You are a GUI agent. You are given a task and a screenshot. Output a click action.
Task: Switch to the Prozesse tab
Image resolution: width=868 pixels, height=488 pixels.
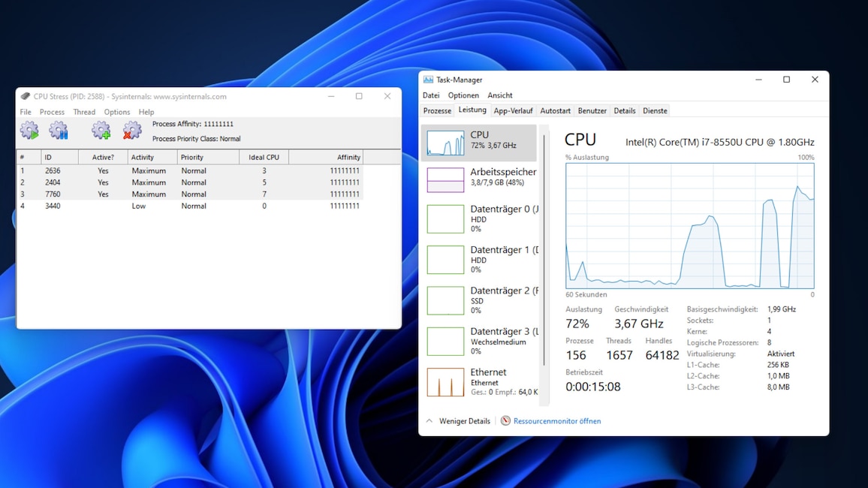437,110
